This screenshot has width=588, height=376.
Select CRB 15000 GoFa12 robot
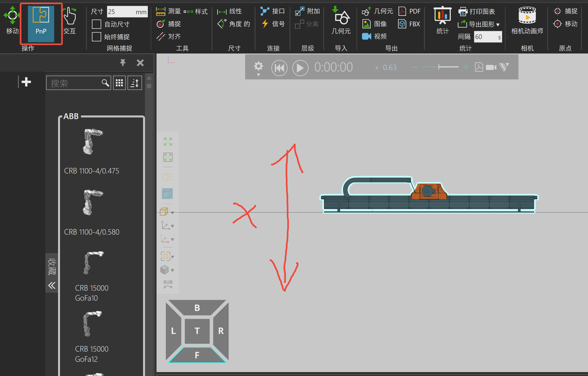tap(92, 337)
